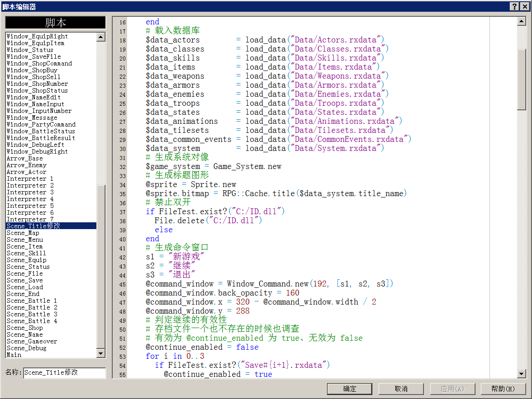Select Scene_Menu script

click(51, 239)
